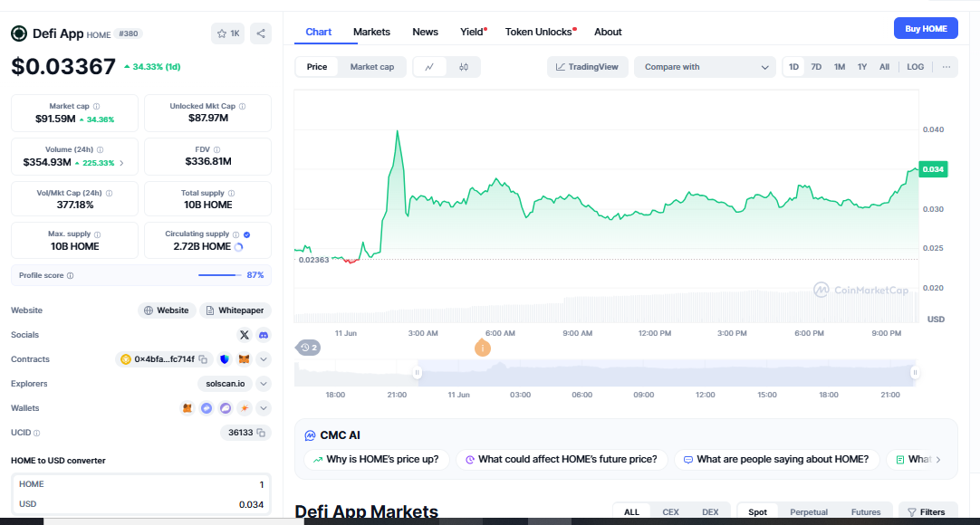Screen dimensions: 980x525
Task: Click the verified checkmark beside Circulating supply
Action: coord(247,234)
